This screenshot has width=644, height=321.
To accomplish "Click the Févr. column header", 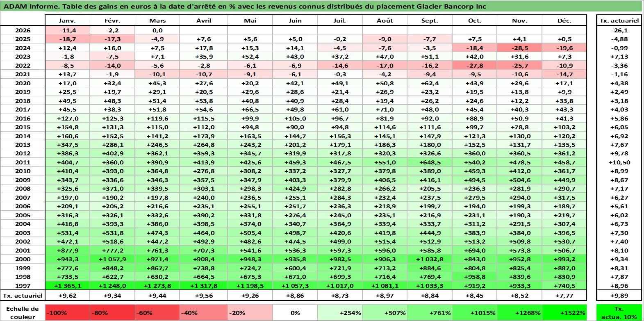I will pyautogui.click(x=112, y=20).
